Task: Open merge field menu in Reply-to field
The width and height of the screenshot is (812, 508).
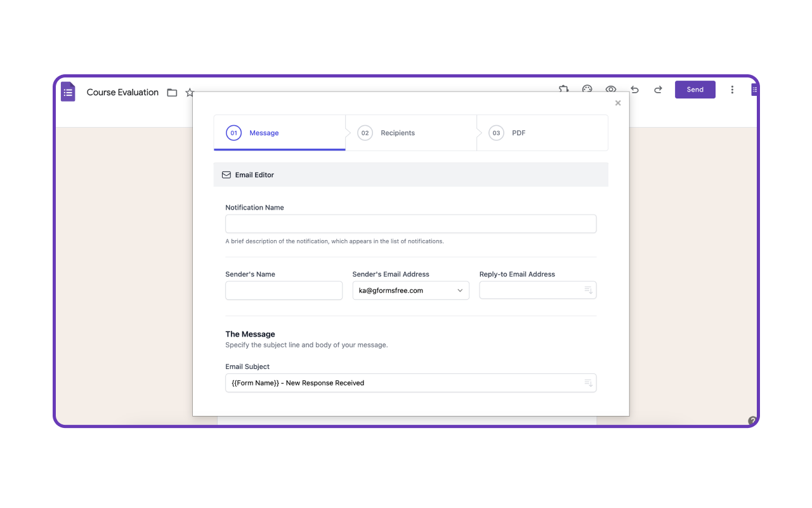Action: pyautogui.click(x=587, y=290)
